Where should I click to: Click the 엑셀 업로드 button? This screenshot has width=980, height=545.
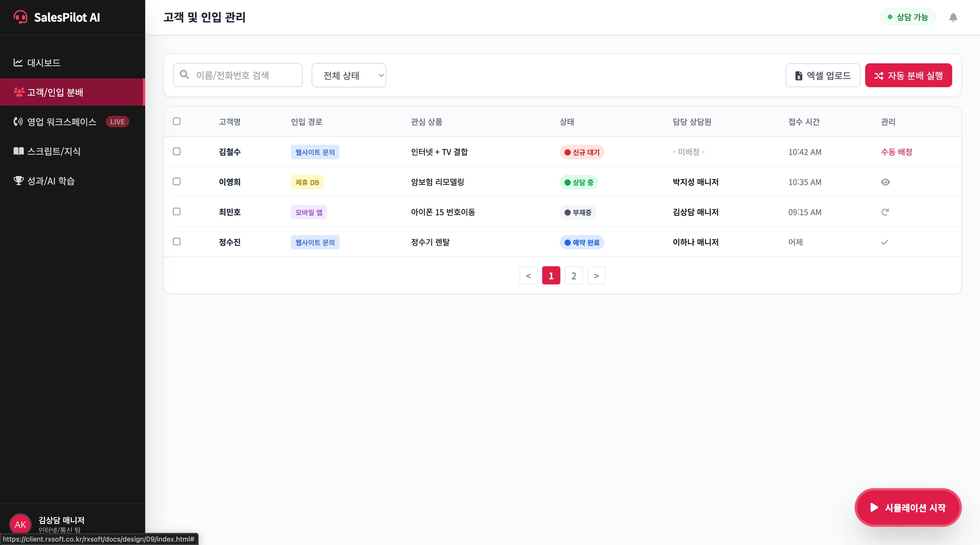point(823,75)
